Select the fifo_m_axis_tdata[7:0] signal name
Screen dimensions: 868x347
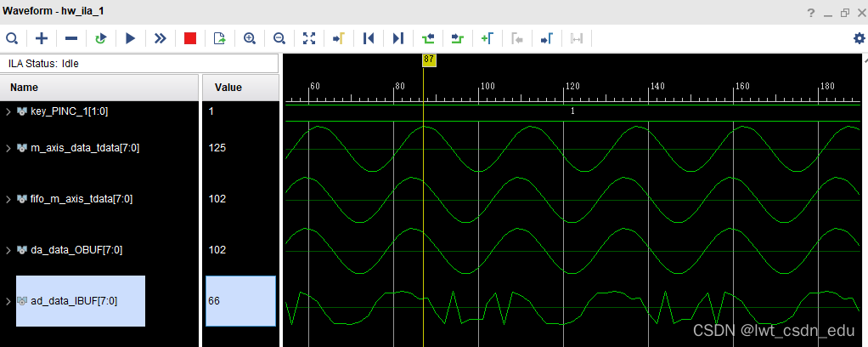(82, 199)
